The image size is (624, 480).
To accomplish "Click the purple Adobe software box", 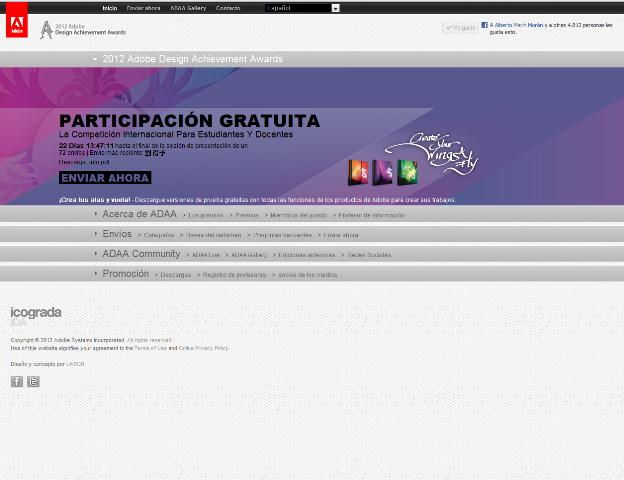I will [382, 172].
